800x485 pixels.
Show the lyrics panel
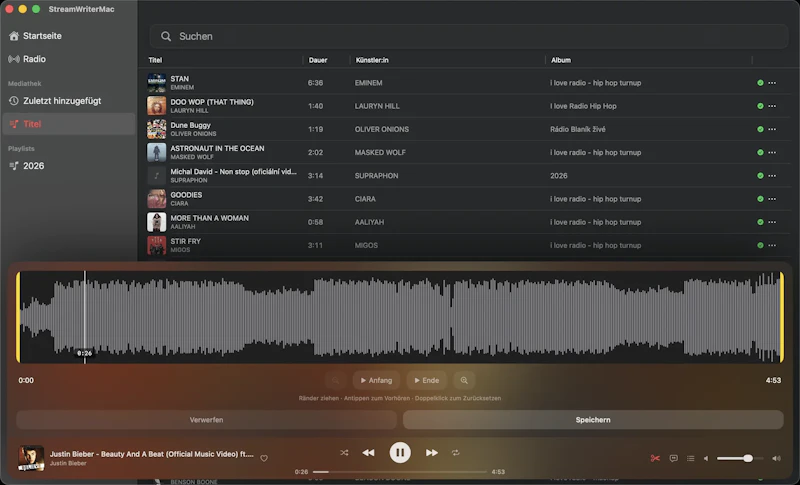[x=673, y=458]
